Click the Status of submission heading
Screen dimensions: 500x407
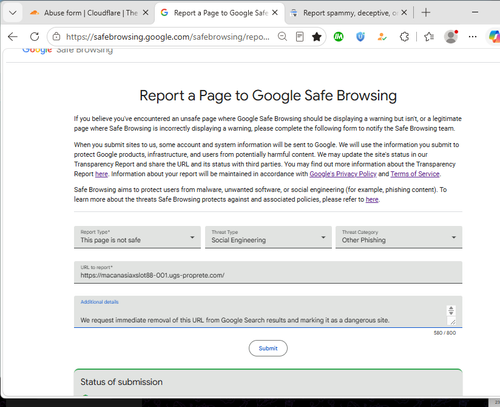coord(121,382)
